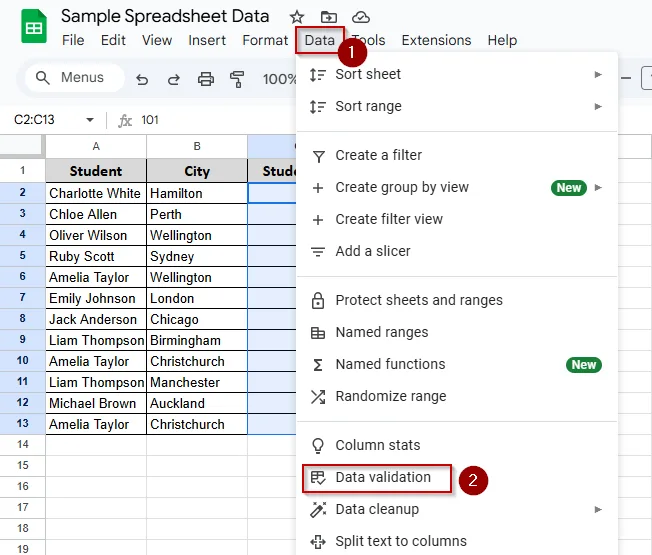Click plus icon beside Create filter view
This screenshot has height=555, width=652.
[x=318, y=220]
